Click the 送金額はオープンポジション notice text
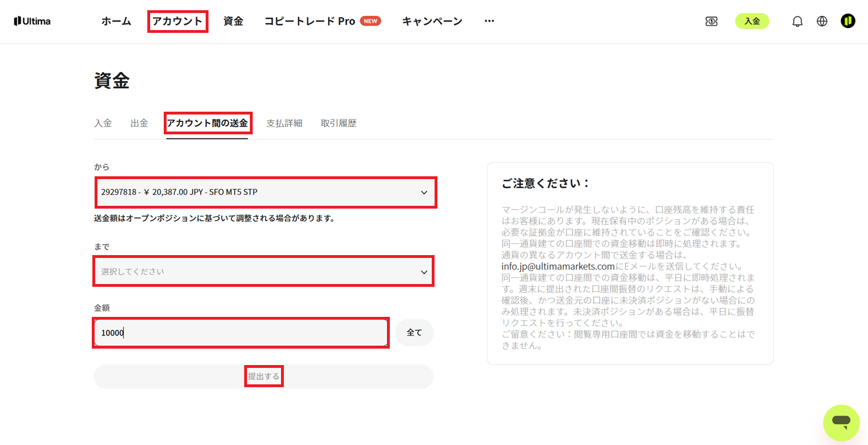Image resolution: width=868 pixels, height=445 pixels. click(214, 218)
